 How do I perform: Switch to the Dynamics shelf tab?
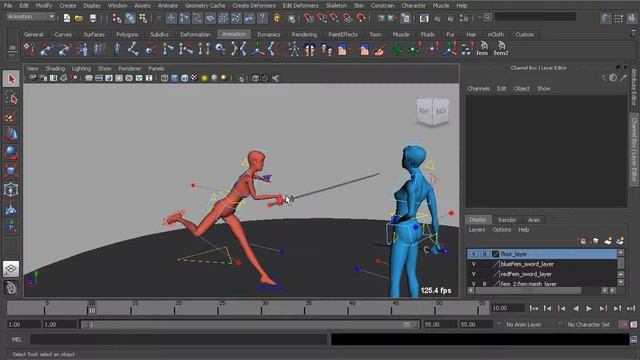[269, 35]
